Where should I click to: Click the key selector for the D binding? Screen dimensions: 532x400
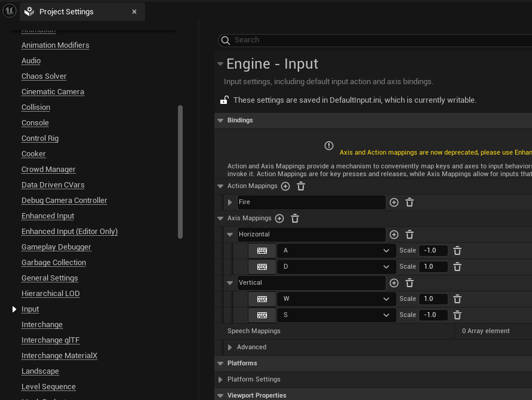click(262, 267)
